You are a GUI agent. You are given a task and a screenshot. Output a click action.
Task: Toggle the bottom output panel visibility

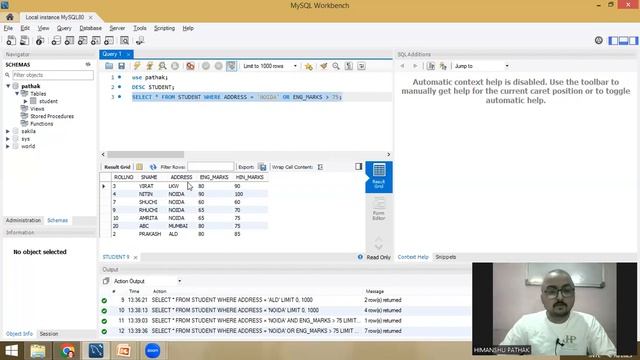pyautogui.click(x=623, y=40)
